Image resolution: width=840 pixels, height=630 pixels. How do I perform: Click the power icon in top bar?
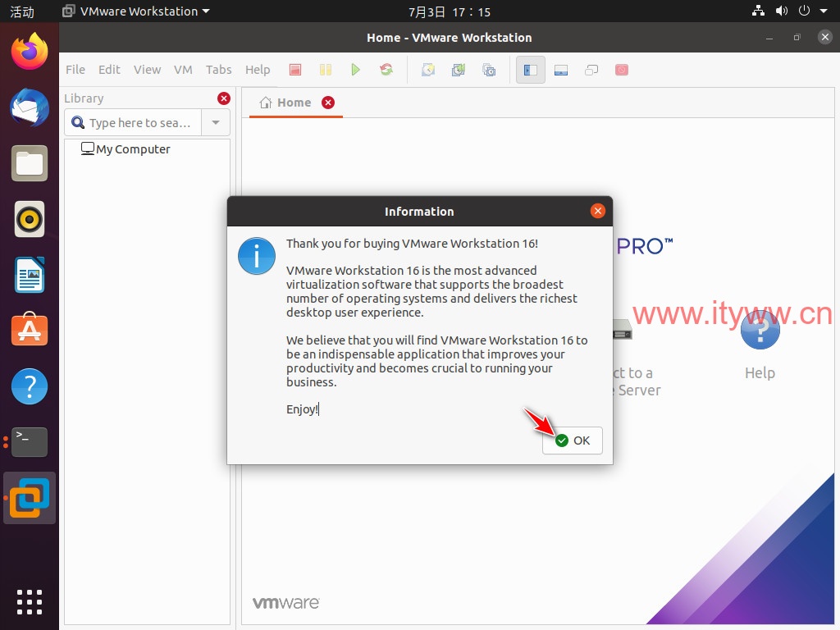[x=804, y=11]
